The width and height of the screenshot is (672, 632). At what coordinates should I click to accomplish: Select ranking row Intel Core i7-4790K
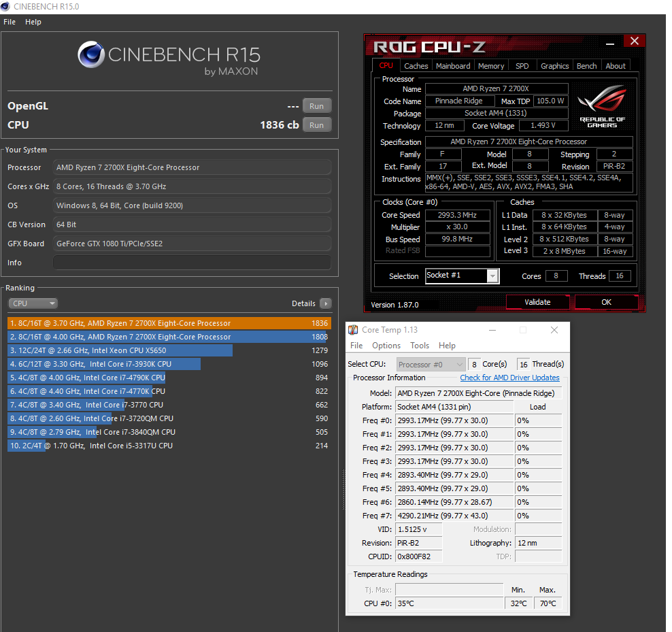pos(169,378)
